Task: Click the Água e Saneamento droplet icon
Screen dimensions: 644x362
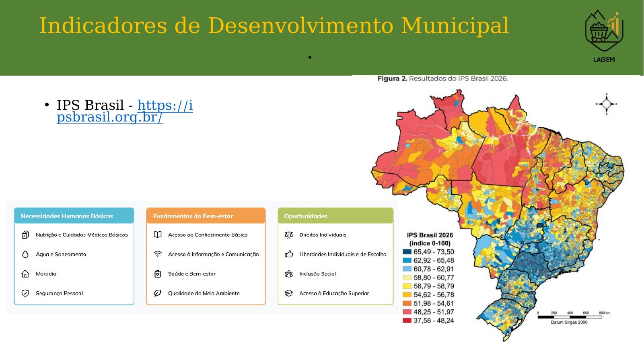Action: point(25,254)
